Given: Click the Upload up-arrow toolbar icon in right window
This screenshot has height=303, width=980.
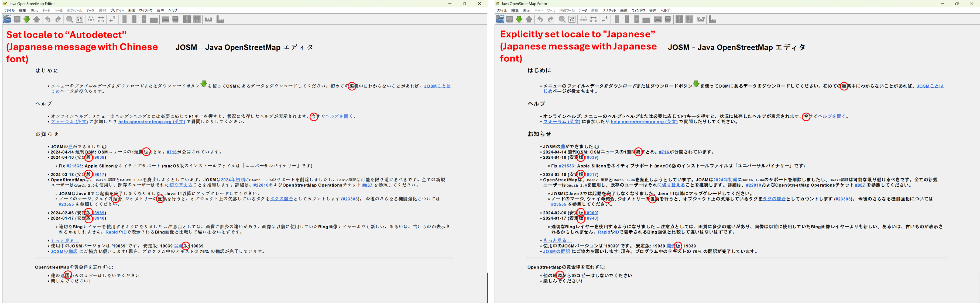Looking at the screenshot, I should (529, 19).
